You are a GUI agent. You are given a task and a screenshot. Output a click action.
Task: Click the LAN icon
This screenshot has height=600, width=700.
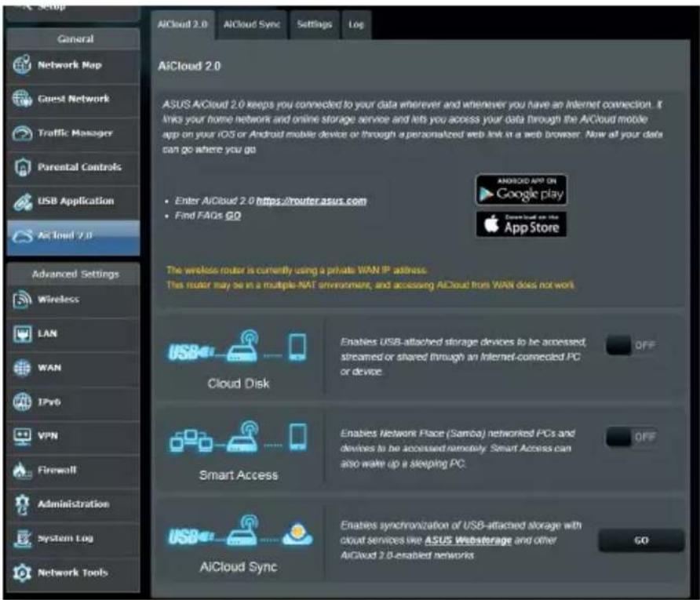(x=22, y=333)
